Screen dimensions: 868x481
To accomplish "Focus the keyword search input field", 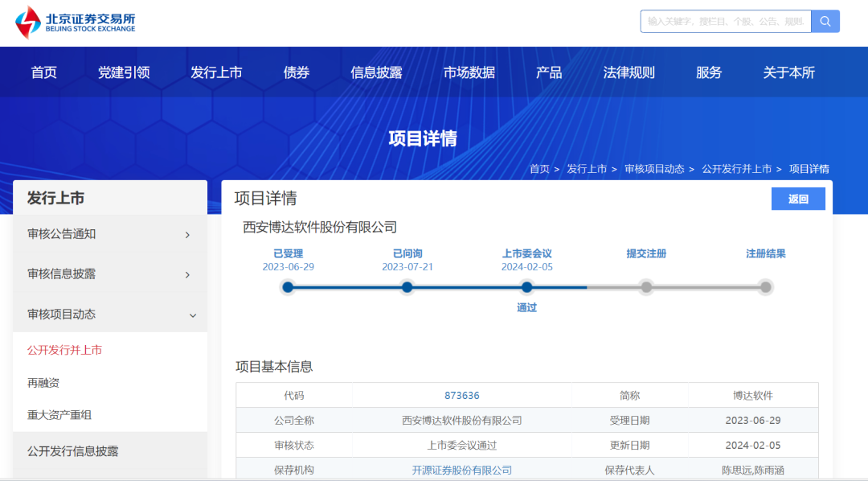I will coord(726,21).
